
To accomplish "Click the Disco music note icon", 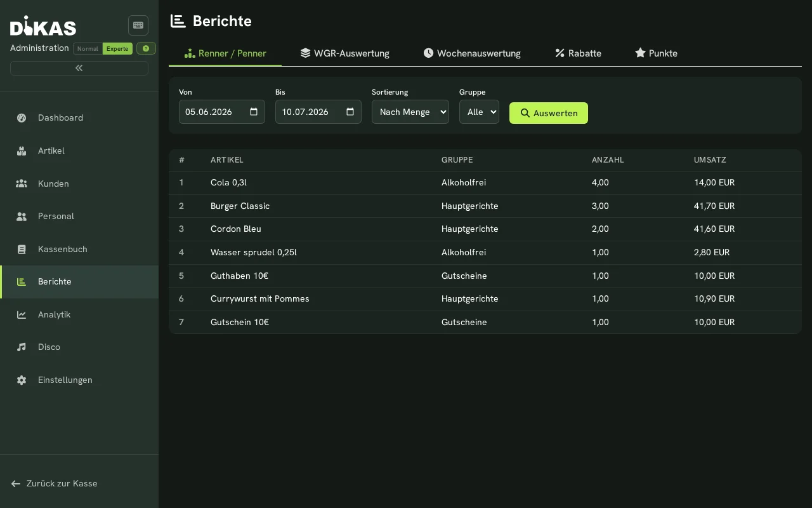I will point(22,347).
